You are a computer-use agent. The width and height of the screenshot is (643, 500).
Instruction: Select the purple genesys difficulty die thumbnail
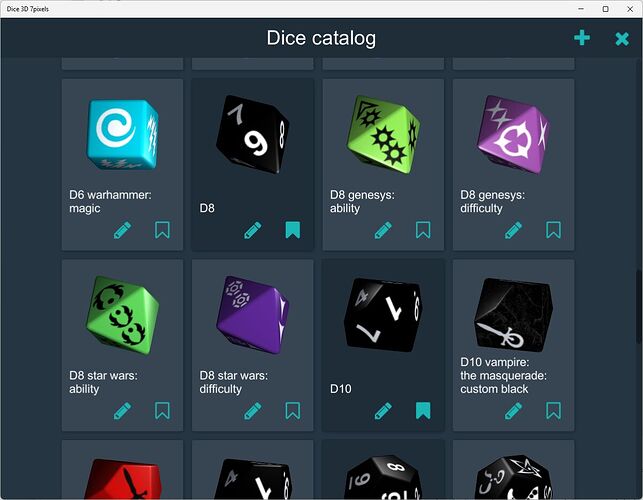[x=513, y=135]
